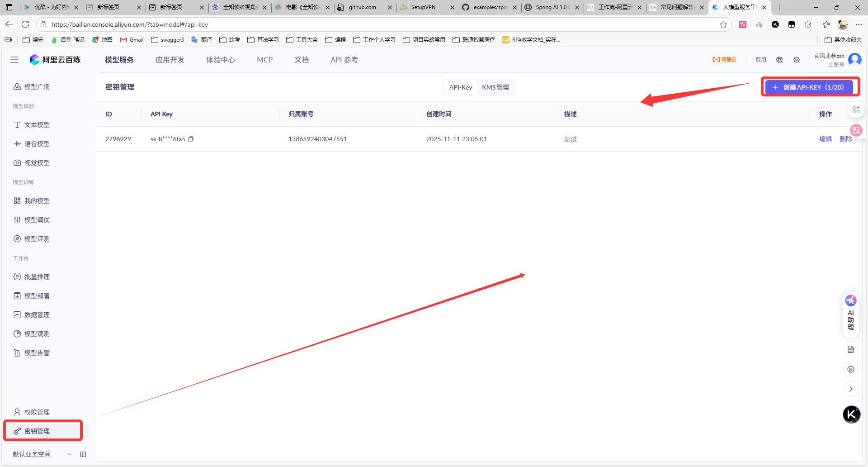Viewport: 868px width, 467px height.
Task: Open the 工具大全 bookmark folder
Action: coord(302,40)
